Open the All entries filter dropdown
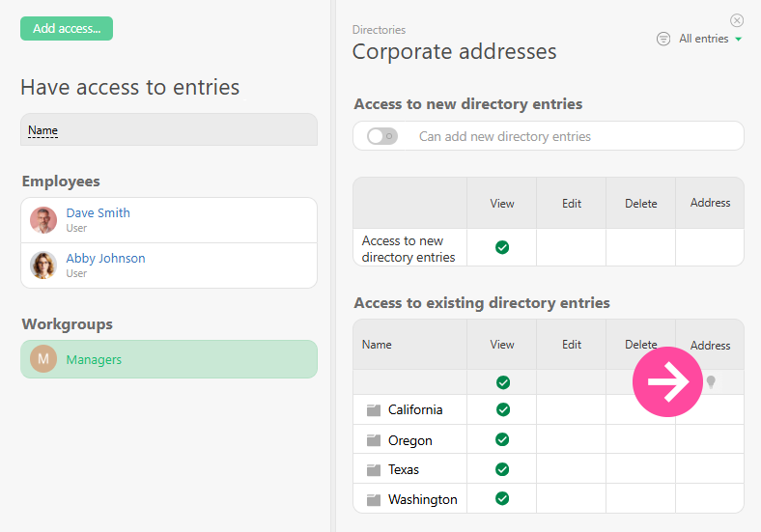This screenshot has height=532, width=761. (x=710, y=39)
